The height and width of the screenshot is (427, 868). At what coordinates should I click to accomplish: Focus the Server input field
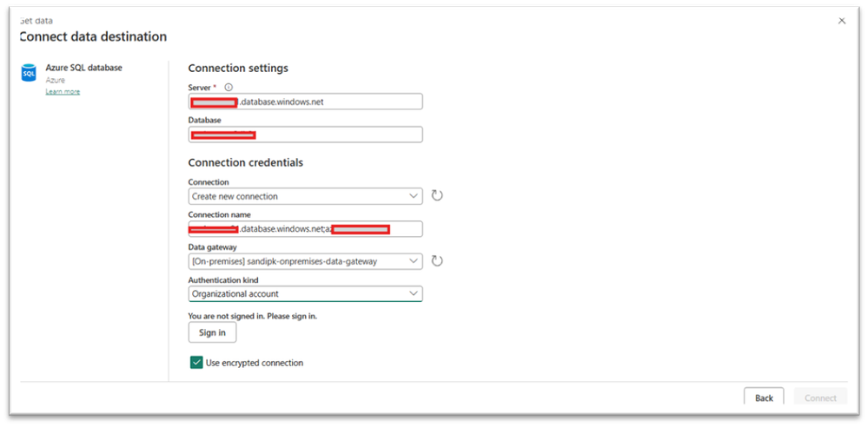pyautogui.click(x=306, y=102)
